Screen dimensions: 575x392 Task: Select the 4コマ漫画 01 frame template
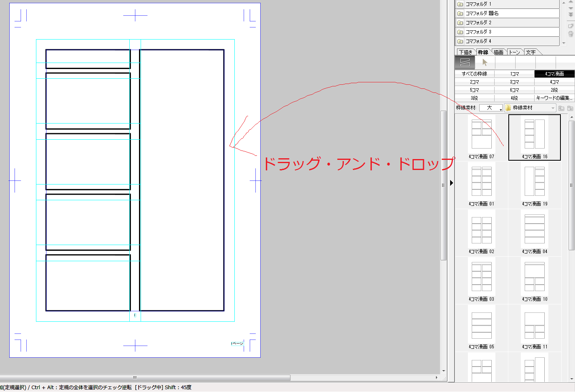coord(482,185)
